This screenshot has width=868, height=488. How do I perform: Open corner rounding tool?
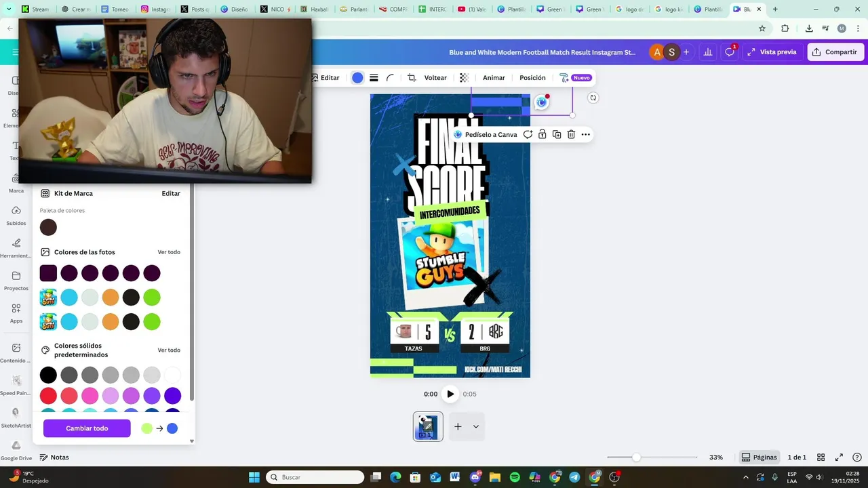[390, 78]
